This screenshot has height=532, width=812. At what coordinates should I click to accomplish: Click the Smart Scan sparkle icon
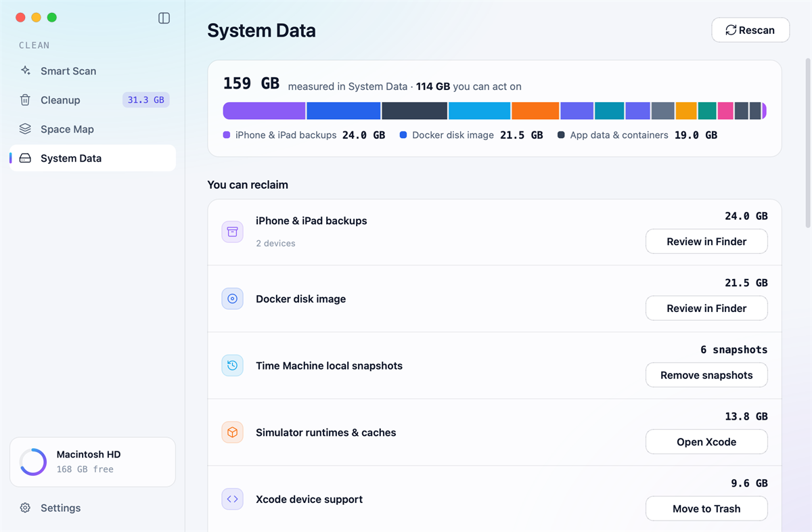(25, 70)
